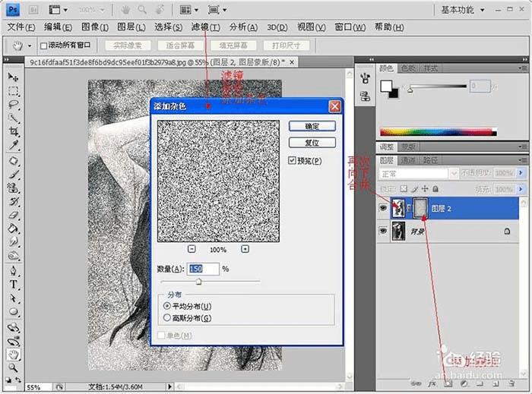Viewport: 532px width, 394px height.
Task: Zoom out preview with minus button
Action: pos(192,249)
